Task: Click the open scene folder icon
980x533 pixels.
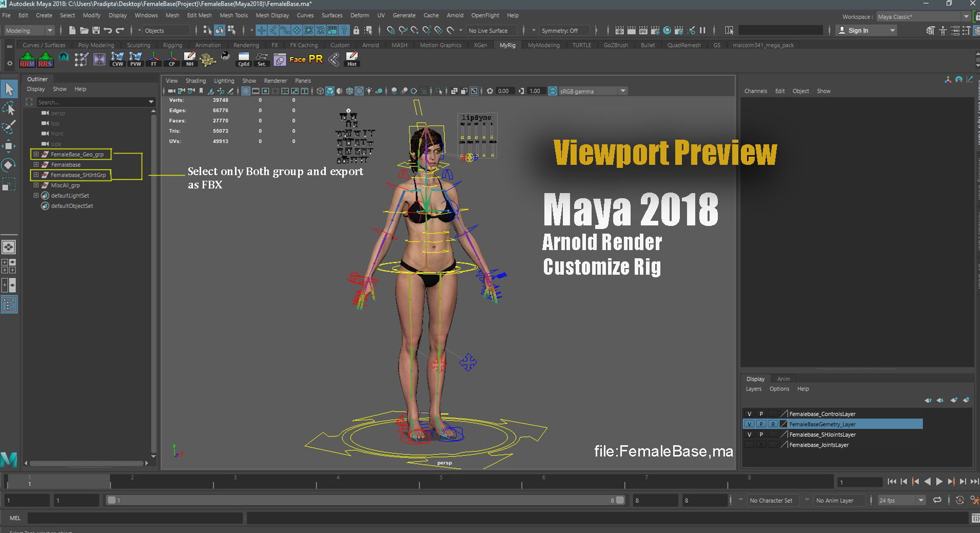Action: point(84,30)
